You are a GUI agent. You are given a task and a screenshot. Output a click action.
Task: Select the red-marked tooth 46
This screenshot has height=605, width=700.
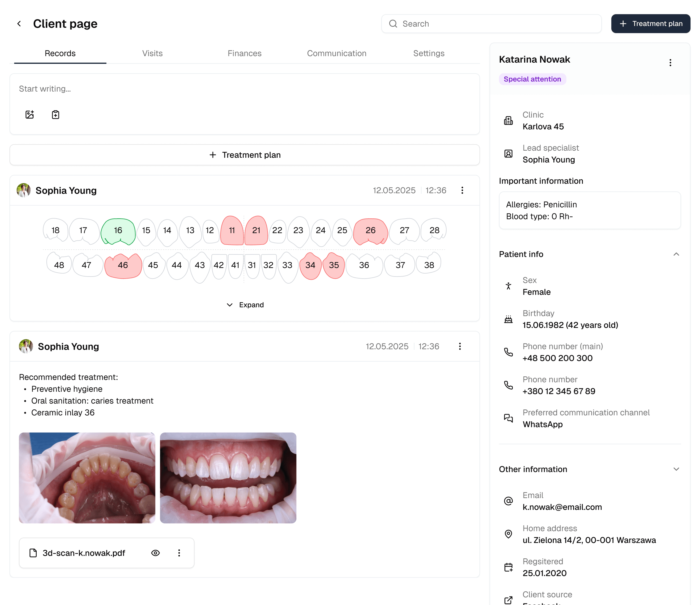coord(123,265)
